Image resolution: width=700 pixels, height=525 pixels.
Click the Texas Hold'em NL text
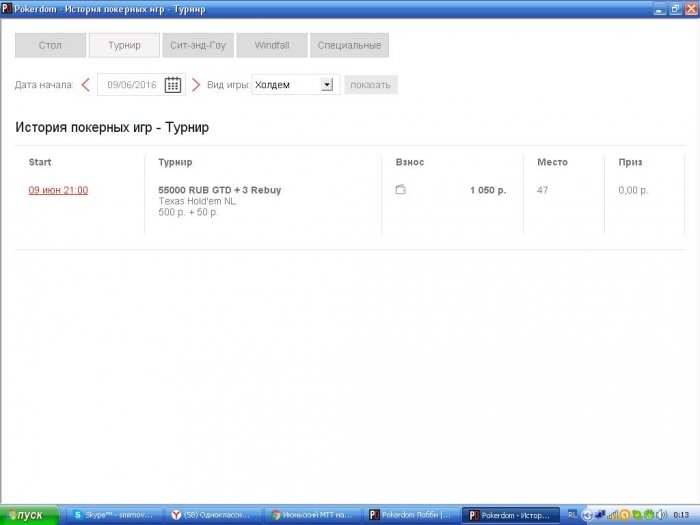point(197,201)
